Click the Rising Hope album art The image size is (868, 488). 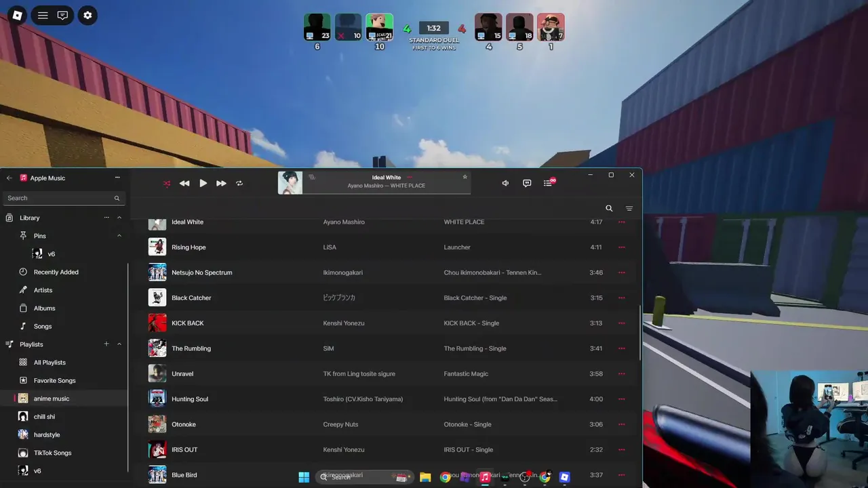point(157,247)
